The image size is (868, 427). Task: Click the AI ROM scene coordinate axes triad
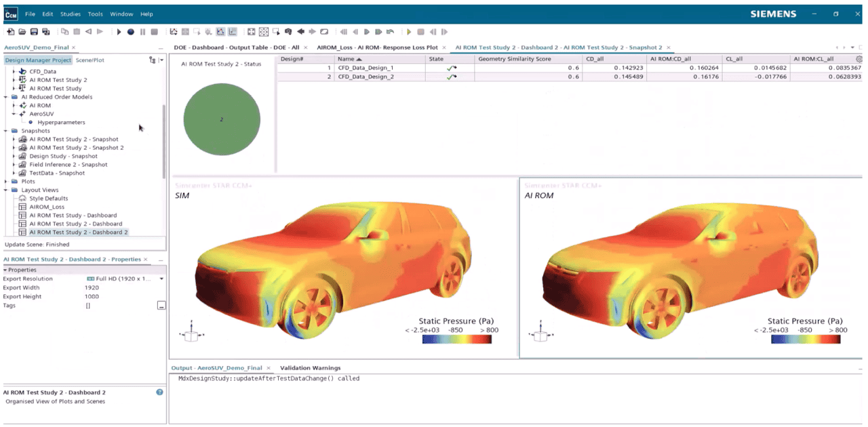540,333
